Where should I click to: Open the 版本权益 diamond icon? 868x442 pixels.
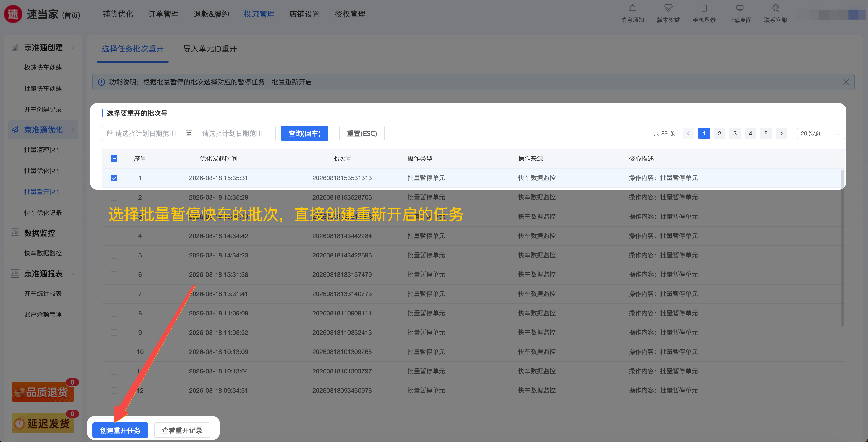(x=668, y=8)
